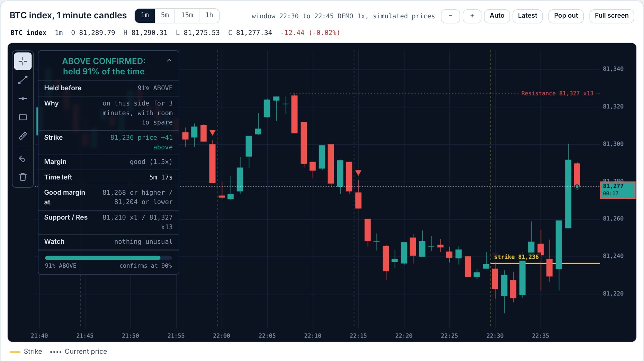
Task: Click the trash delete drawings icon
Action: [x=23, y=177]
